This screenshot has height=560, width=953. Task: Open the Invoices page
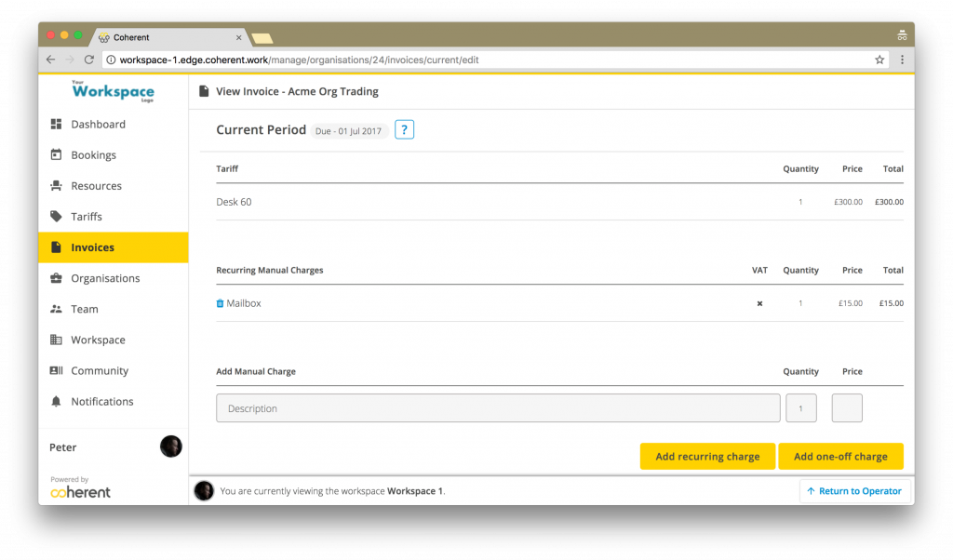tap(113, 247)
